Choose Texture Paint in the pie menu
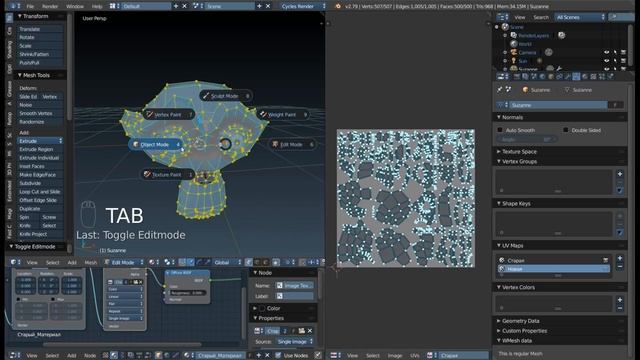The image size is (640, 360). pyautogui.click(x=168, y=175)
